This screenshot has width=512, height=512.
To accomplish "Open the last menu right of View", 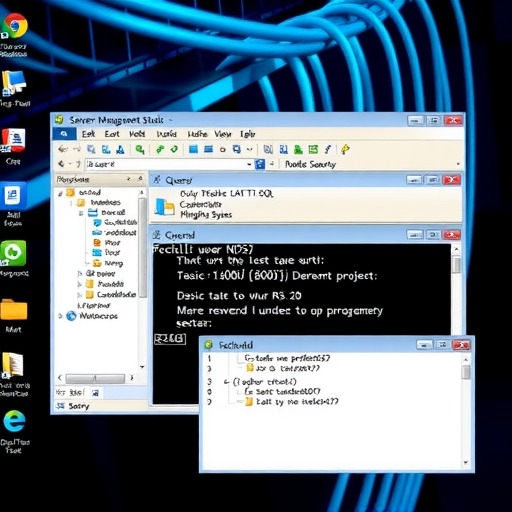I will coord(248,134).
